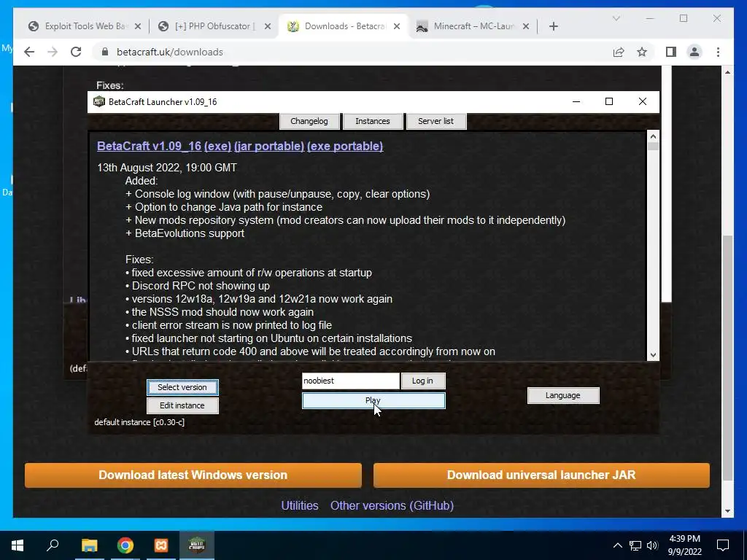
Task: Open BetaCraft v1.09_16 (exe) link
Action: (164, 146)
